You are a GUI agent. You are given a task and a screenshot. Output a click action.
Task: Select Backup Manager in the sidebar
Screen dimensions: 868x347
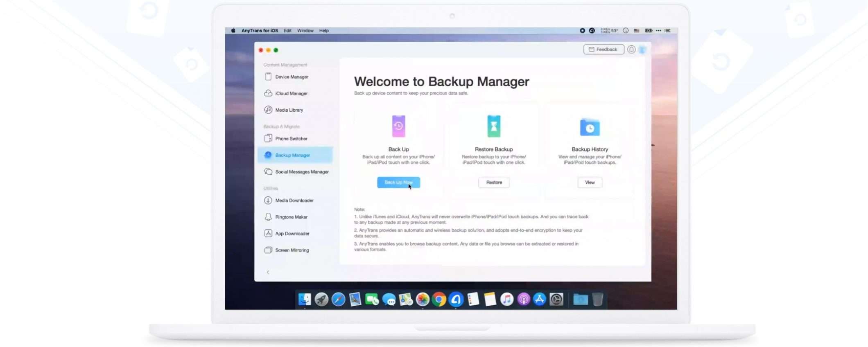[x=296, y=155]
